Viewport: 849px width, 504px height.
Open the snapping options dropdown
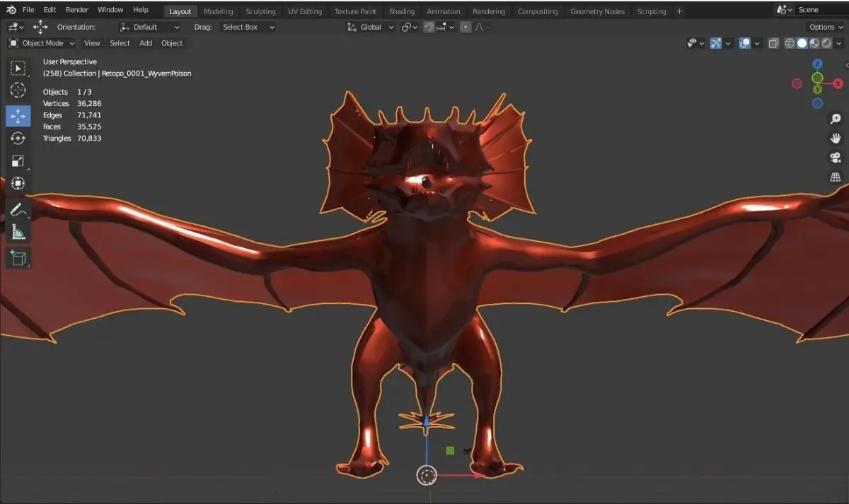click(x=446, y=27)
